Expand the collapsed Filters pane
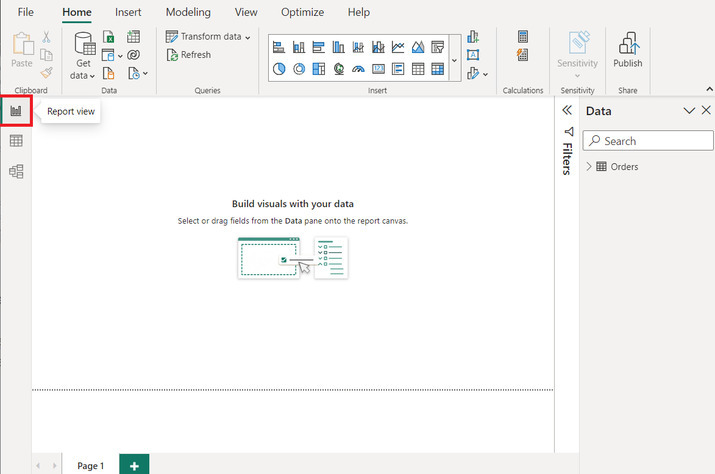This screenshot has height=474, width=715. [567, 111]
